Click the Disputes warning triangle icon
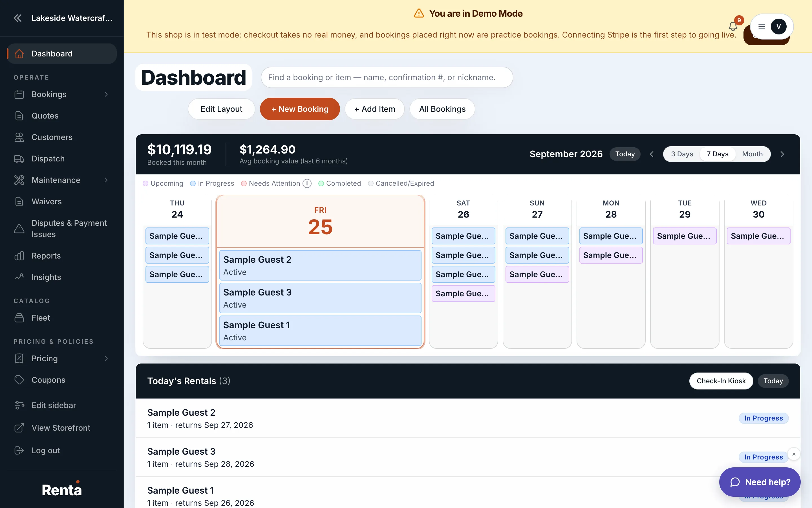 tap(19, 229)
